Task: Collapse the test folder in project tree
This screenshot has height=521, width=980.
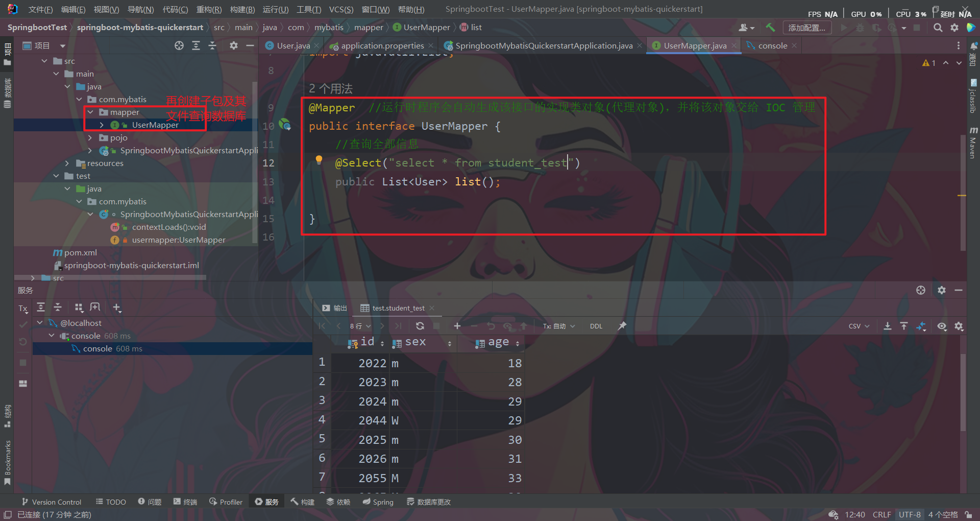Action: click(x=56, y=176)
